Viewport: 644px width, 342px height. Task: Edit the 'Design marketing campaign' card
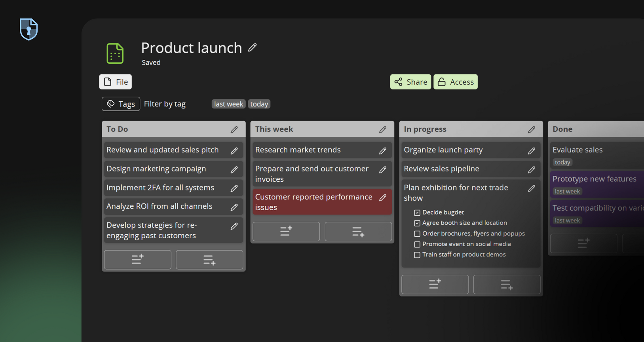pyautogui.click(x=234, y=169)
